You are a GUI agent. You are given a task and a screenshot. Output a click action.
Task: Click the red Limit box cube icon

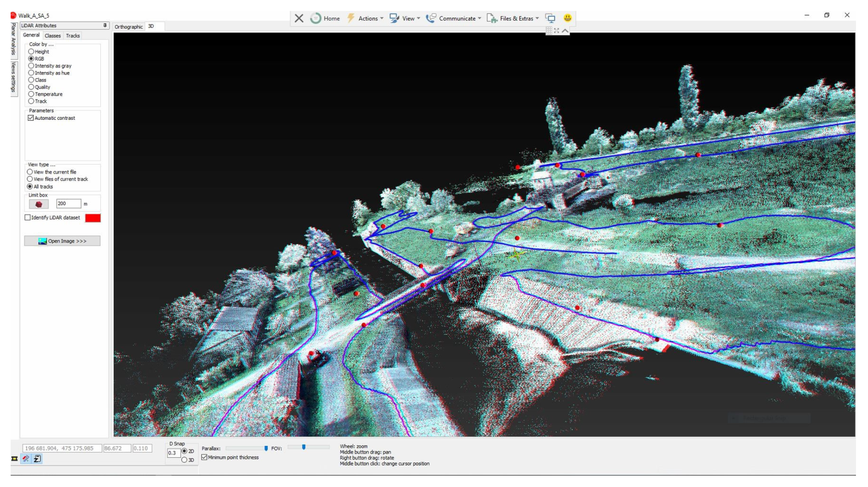(39, 204)
